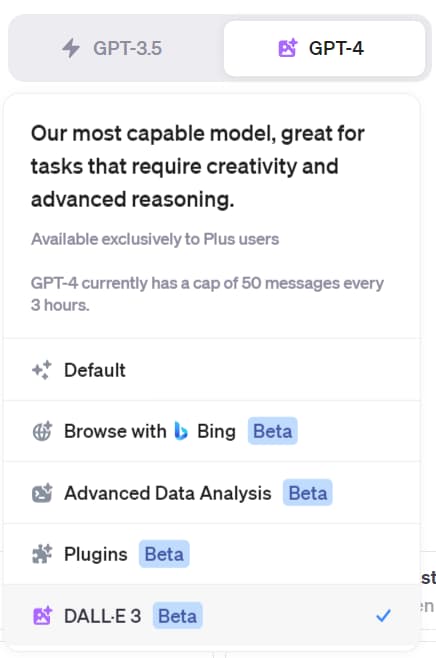Click the GPT-4 message cap notice text

(207, 294)
